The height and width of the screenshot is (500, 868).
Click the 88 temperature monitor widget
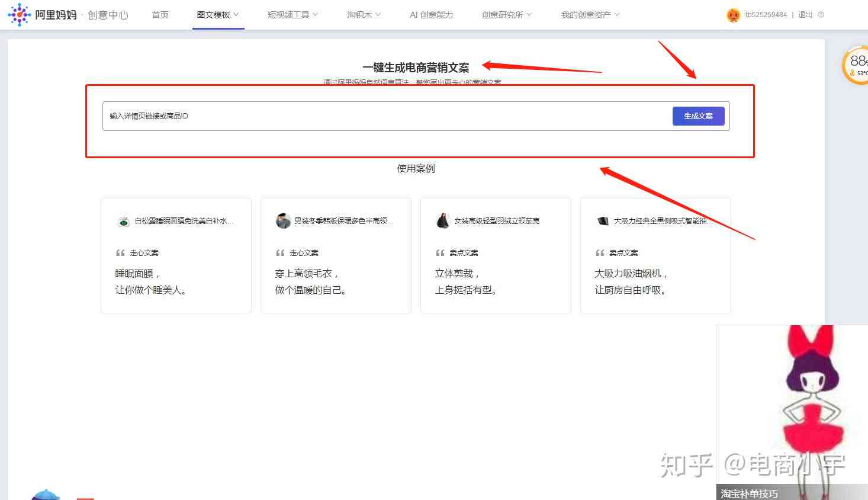pos(856,65)
